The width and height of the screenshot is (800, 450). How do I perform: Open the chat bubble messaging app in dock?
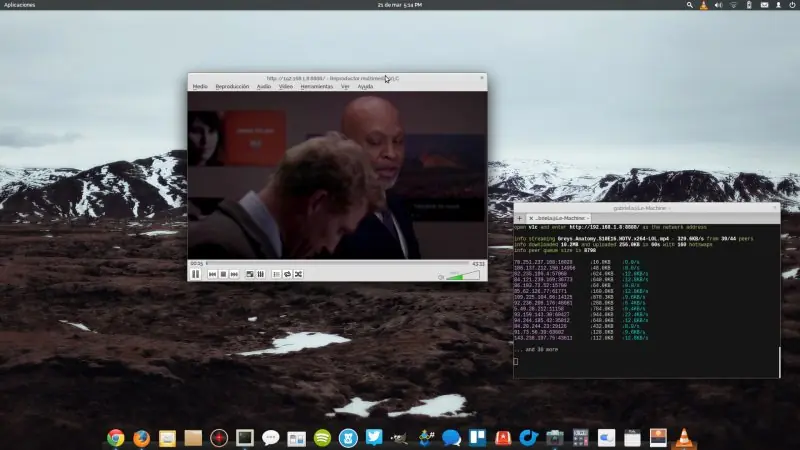pyautogui.click(x=270, y=437)
